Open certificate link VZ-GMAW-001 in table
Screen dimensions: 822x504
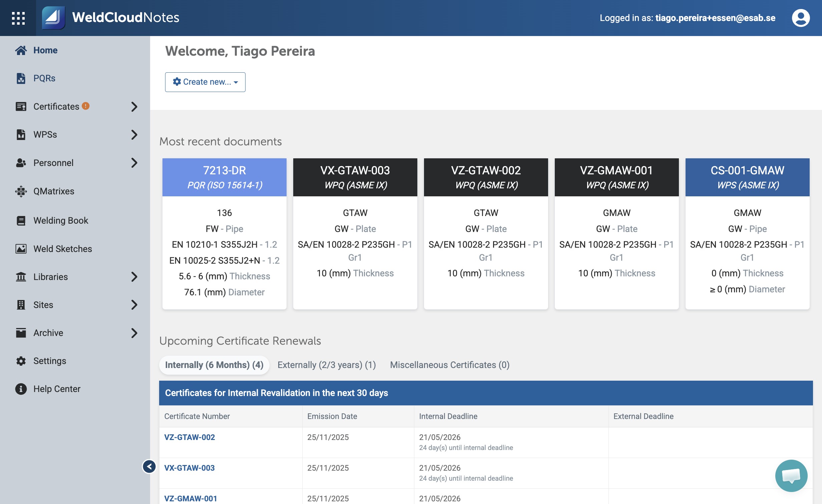(x=191, y=499)
